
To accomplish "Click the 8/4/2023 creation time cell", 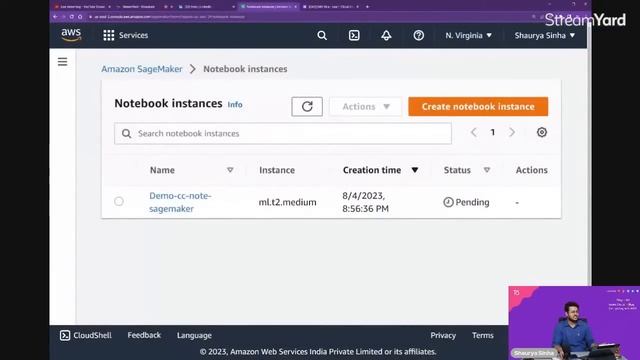I will click(365, 202).
